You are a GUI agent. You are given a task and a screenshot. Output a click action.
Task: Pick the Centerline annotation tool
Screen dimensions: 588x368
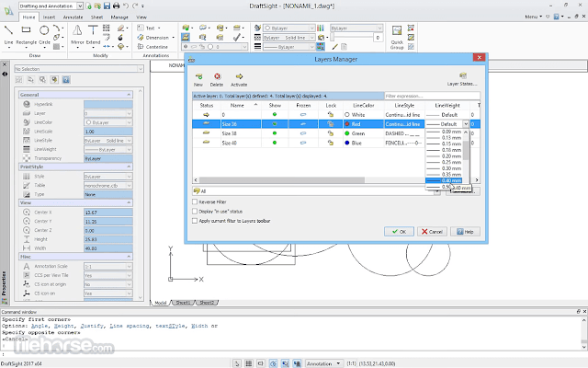[153, 47]
